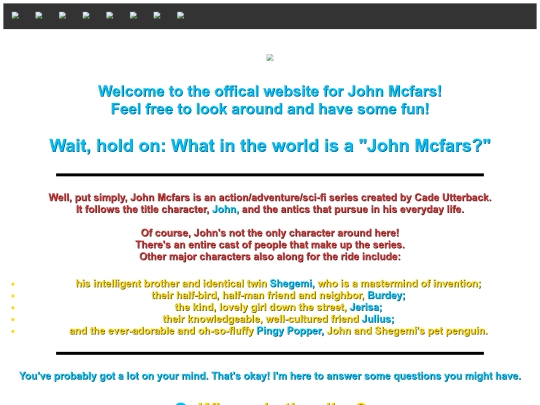Click the fourth broken image icon in the dark navigation bar
540x405 pixels.
click(86, 15)
